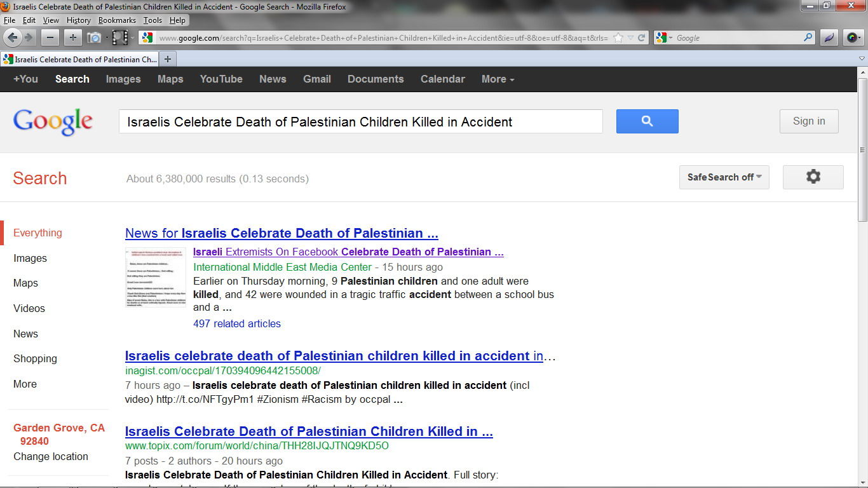
Task: Go to Images in the black Google bar
Action: click(x=123, y=79)
